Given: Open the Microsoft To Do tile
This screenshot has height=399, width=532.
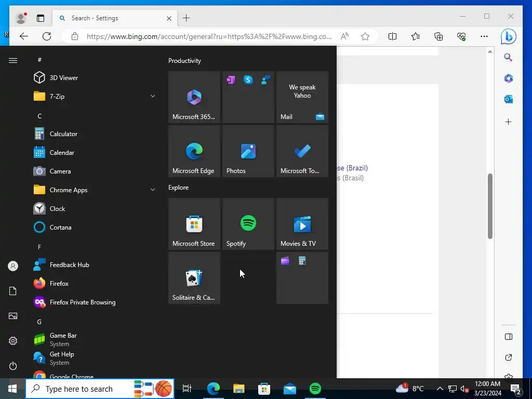Looking at the screenshot, I should (x=302, y=151).
